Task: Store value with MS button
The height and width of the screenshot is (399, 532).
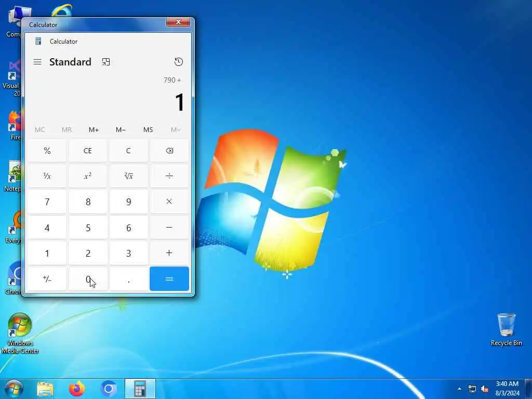Action: [148, 129]
